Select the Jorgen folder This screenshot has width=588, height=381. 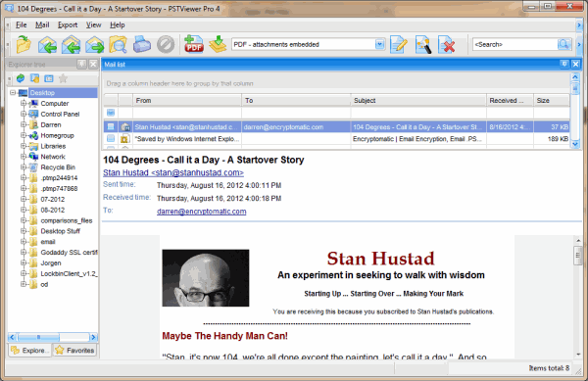coord(51,263)
